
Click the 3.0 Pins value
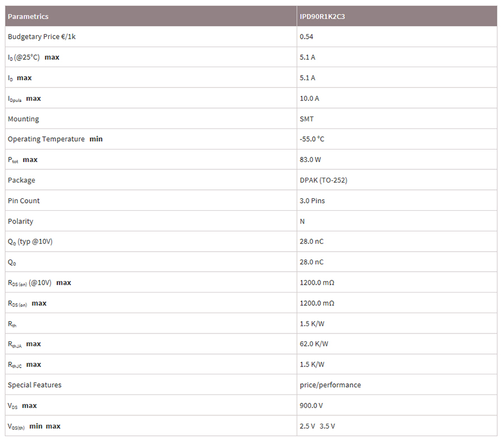312,201
